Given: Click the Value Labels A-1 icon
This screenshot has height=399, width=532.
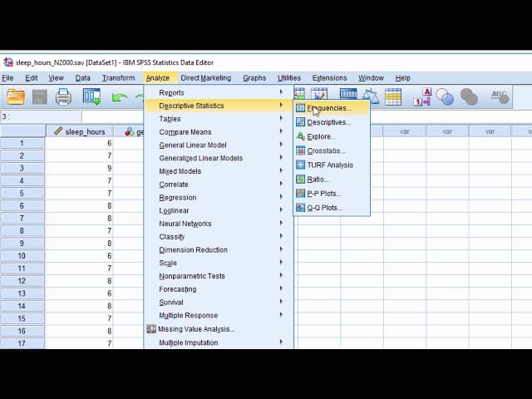Looking at the screenshot, I should tap(422, 96).
